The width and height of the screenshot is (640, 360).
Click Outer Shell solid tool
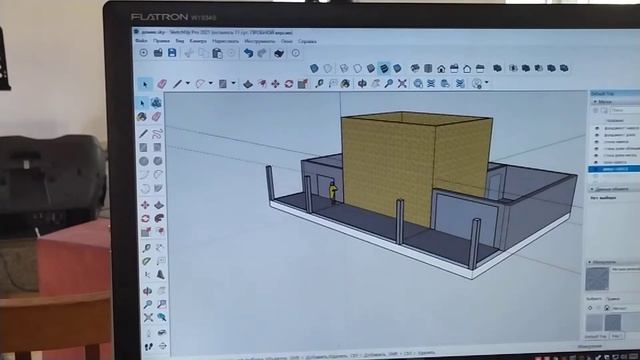tap(497, 68)
